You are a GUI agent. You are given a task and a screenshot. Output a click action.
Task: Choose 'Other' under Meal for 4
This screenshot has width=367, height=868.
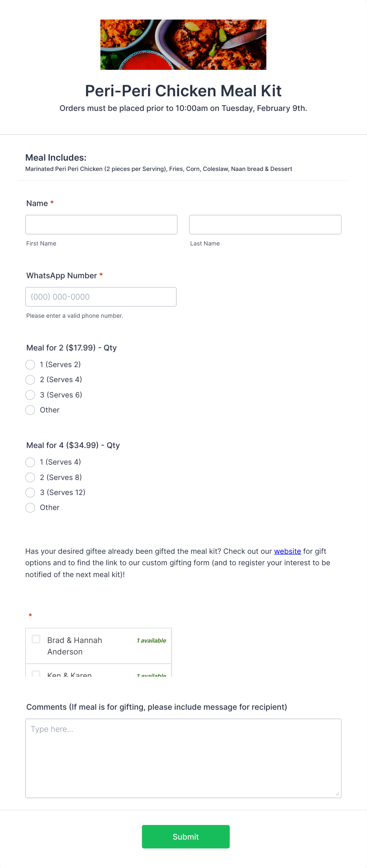[30, 508]
